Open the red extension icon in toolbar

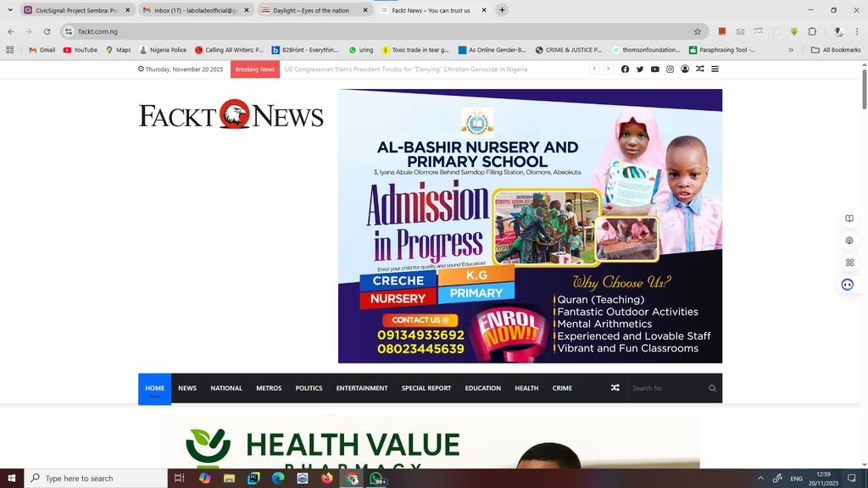point(722,31)
